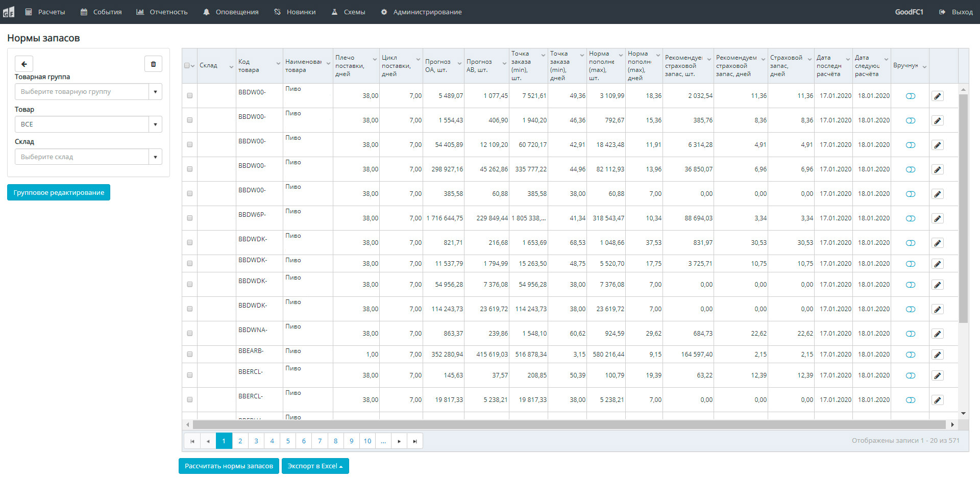Check the checkbox for the 5 489,07 row
Screen dimensions: 980x480
click(190, 95)
